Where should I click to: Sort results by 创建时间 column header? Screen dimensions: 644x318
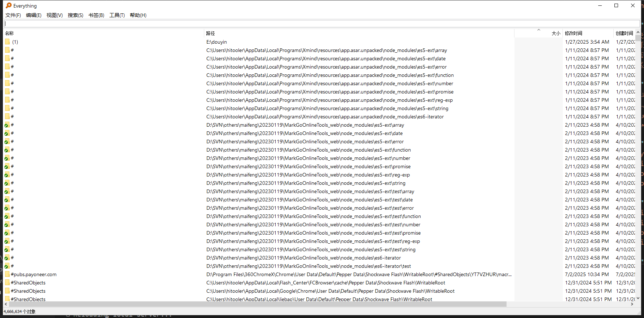pos(624,33)
